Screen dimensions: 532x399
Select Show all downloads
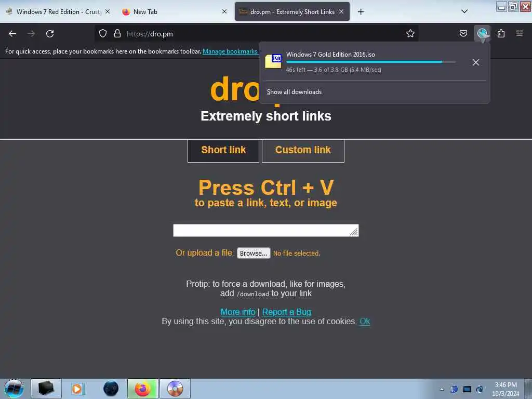click(x=294, y=92)
